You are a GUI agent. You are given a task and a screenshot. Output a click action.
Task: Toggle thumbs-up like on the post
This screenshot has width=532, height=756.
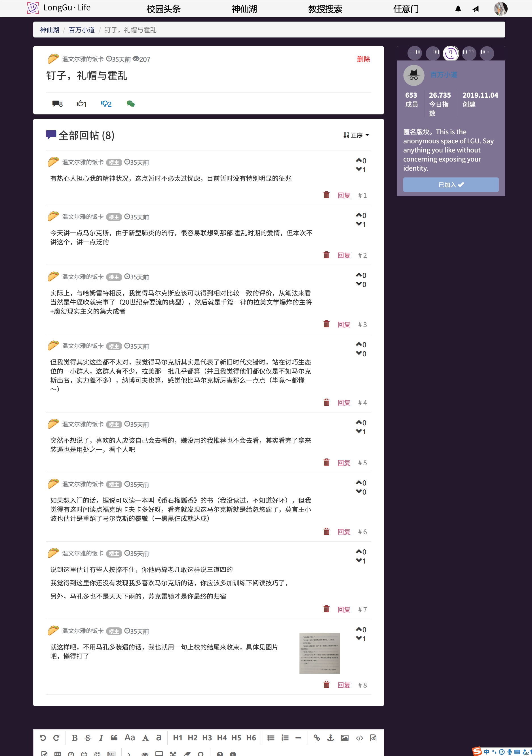pos(81,104)
